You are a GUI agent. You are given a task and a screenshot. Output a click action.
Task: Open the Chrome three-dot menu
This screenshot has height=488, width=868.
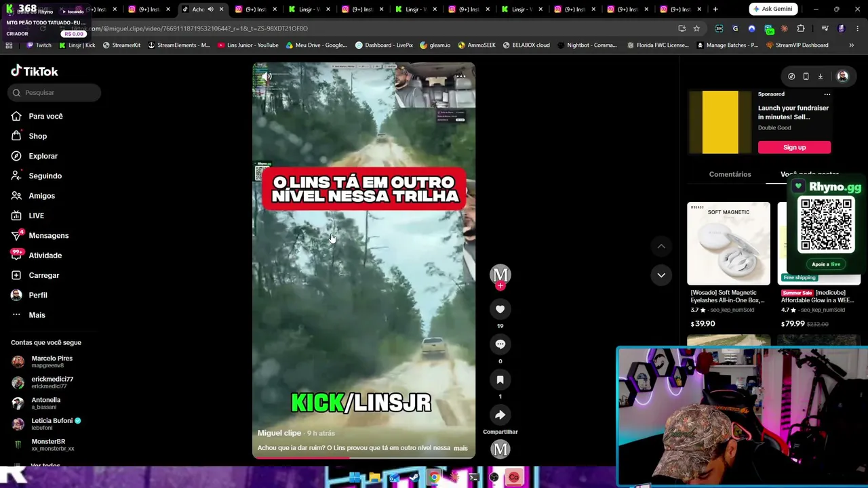click(858, 28)
